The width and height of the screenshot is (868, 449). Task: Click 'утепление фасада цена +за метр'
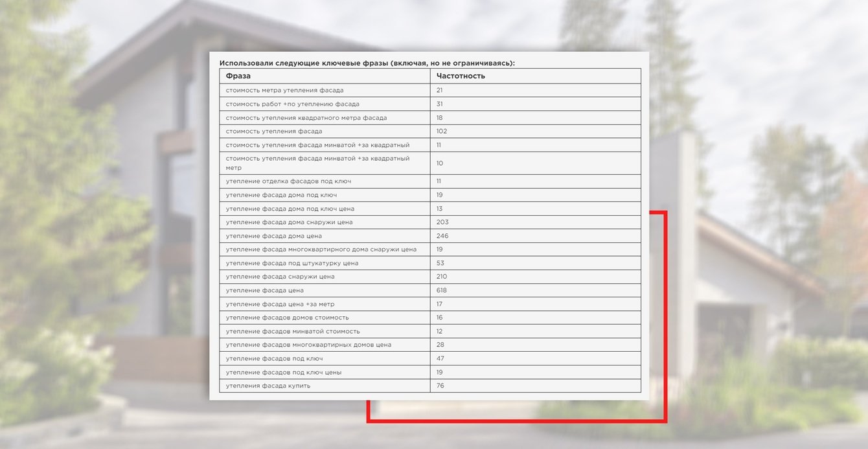pos(280,304)
